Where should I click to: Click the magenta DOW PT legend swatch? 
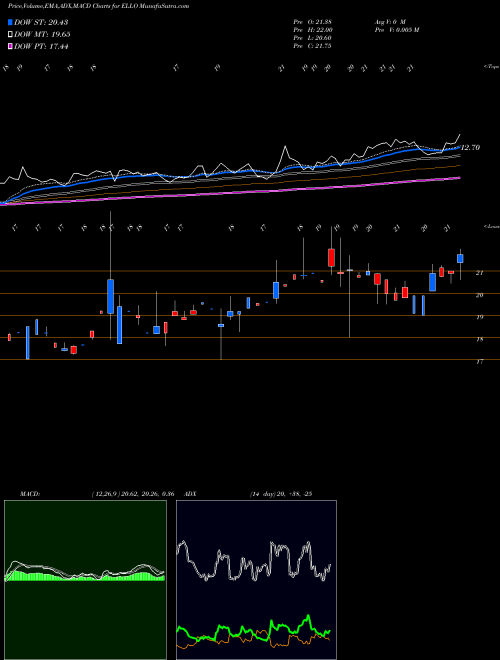pos(11,46)
